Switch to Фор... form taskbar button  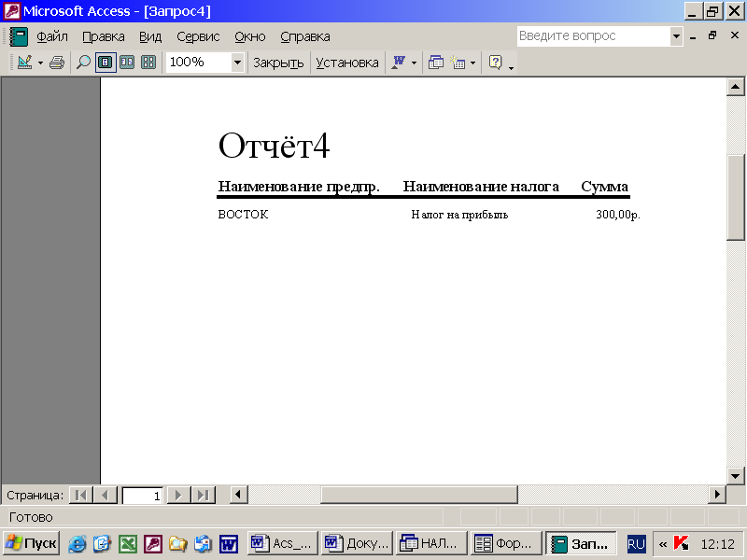tap(506, 543)
